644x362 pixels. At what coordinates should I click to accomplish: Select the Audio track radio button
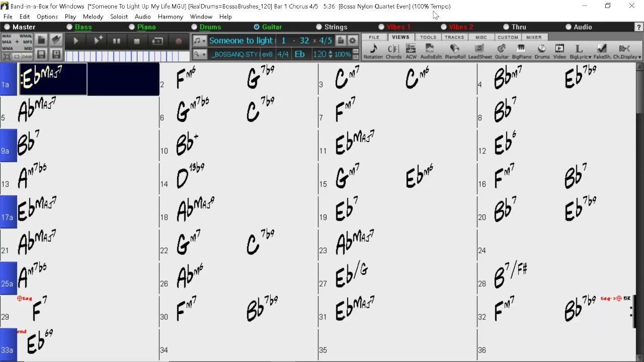569,27
